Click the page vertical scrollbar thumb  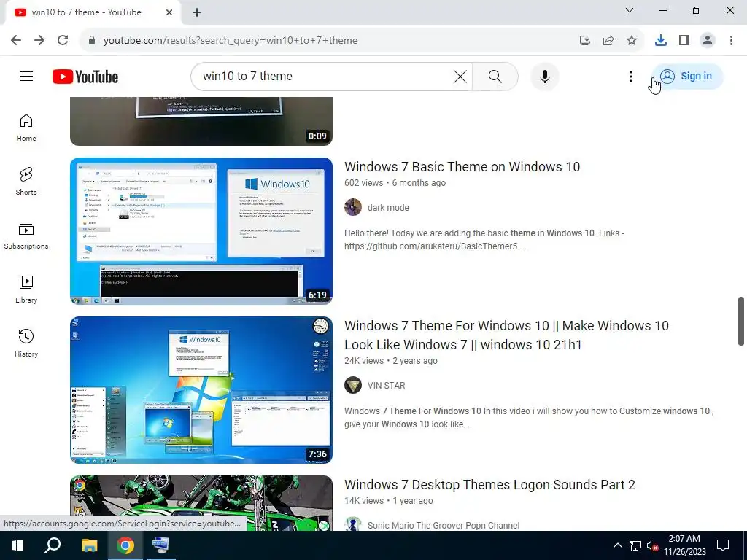pyautogui.click(x=741, y=321)
